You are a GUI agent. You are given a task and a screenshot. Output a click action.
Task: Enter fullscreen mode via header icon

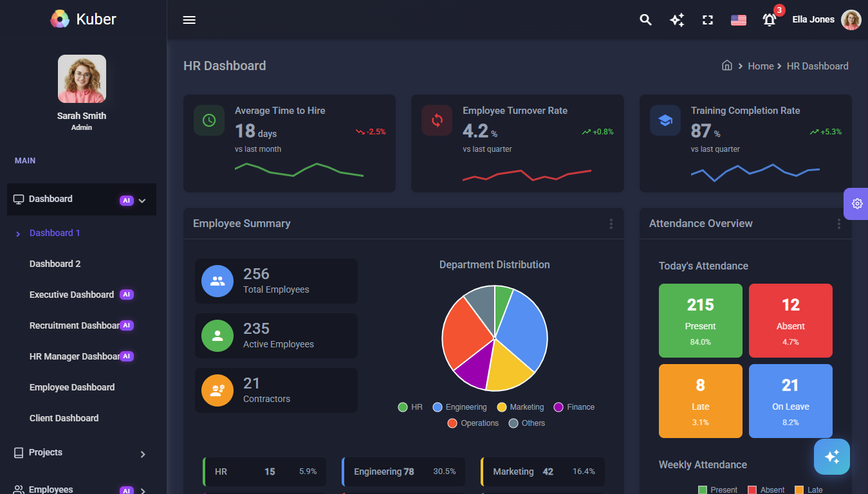[x=708, y=20]
